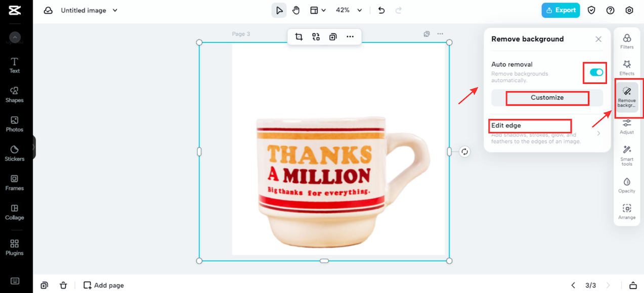Expand the Untitled image name dropdown
Viewport: 644px width, 293px height.
pos(115,10)
